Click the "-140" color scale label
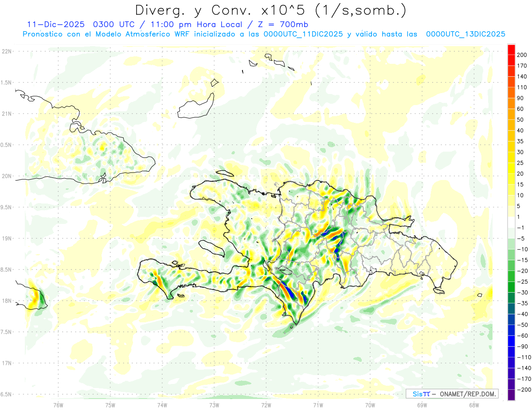Screen dimensions: 532x411 tap(524, 368)
